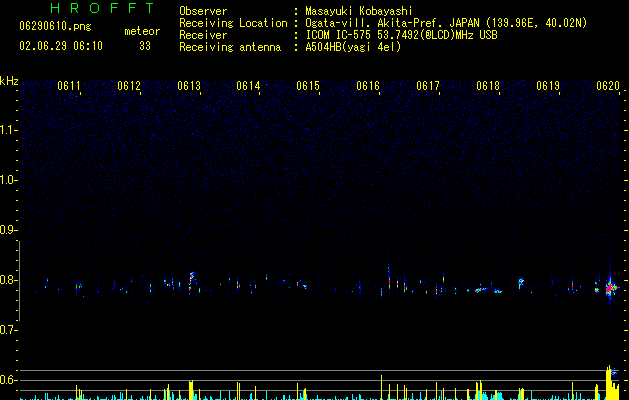Click the gray vertical frequency range bar

click(x=19, y=281)
